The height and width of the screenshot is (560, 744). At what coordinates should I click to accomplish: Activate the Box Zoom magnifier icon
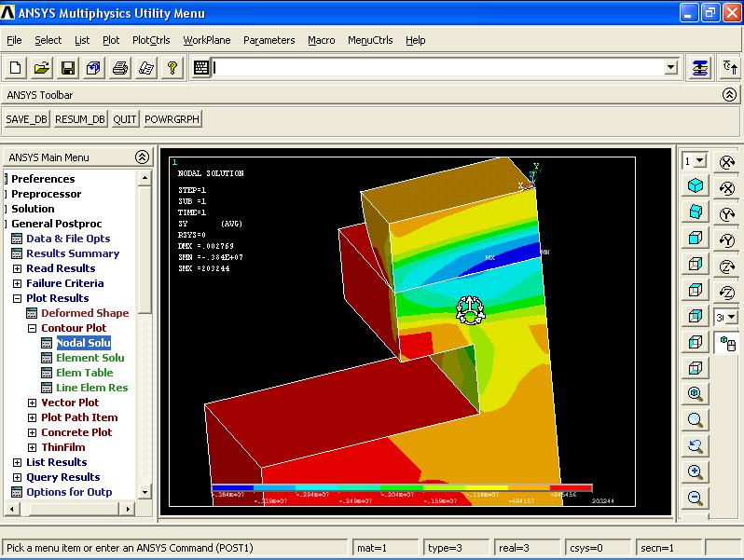pyautogui.click(x=696, y=419)
